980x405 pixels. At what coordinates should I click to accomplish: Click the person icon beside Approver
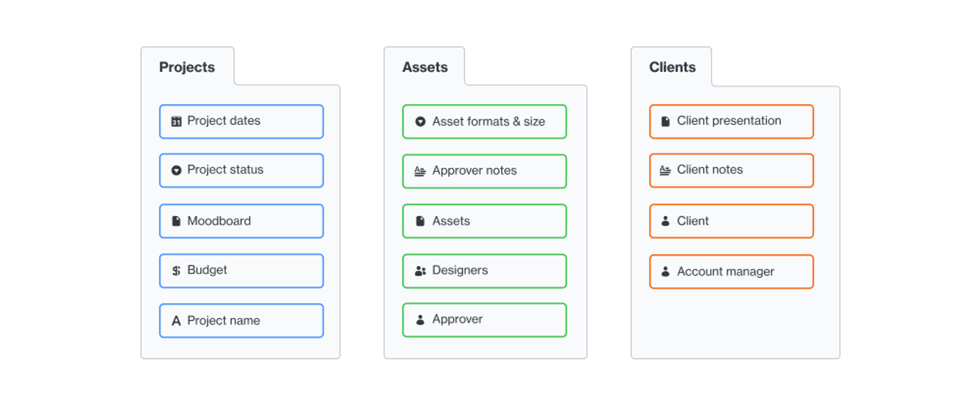coord(420,320)
